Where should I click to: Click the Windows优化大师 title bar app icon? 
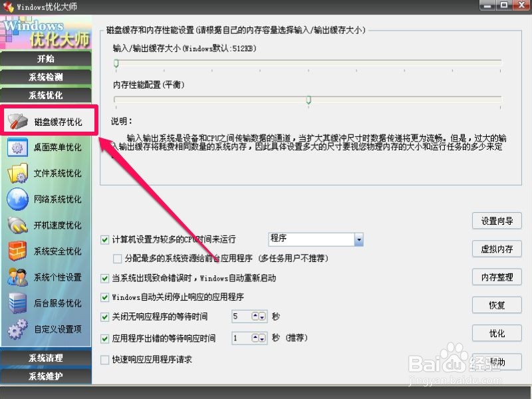[x=8, y=7]
